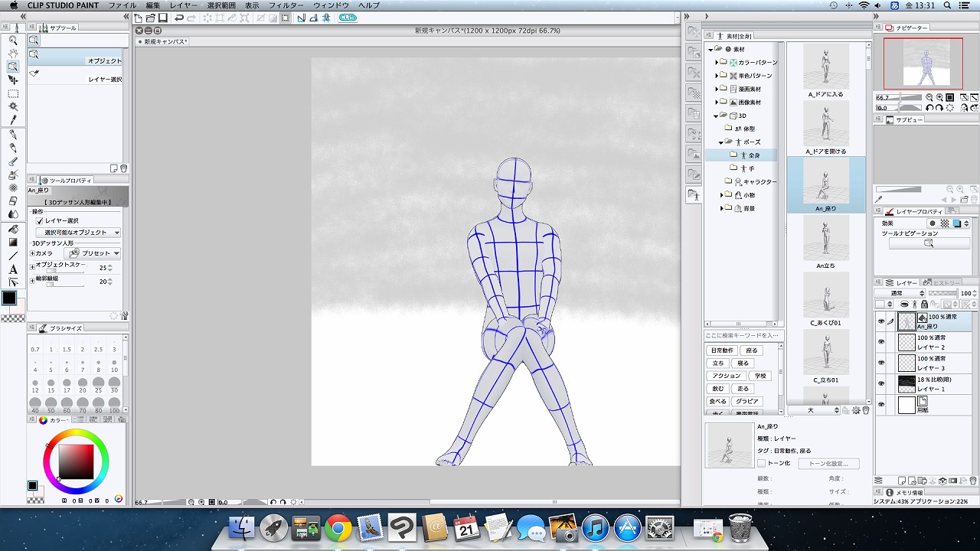Image resolution: width=980 pixels, height=551 pixels.
Task: Hide layer レイヤー 2 with eye icon
Action: point(880,342)
